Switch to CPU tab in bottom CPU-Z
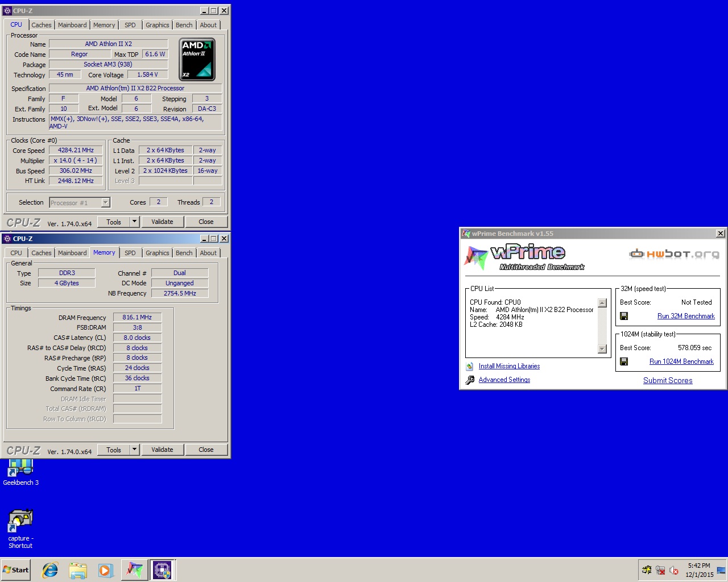The image size is (728, 582). [x=16, y=253]
